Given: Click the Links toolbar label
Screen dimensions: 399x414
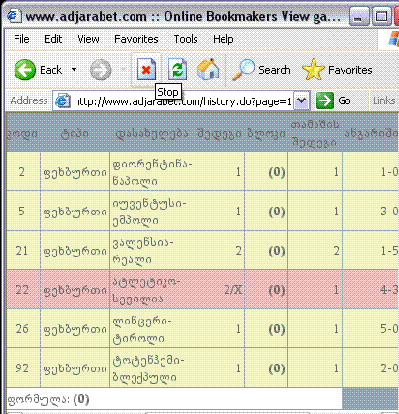Looking at the screenshot, I should (384, 101).
